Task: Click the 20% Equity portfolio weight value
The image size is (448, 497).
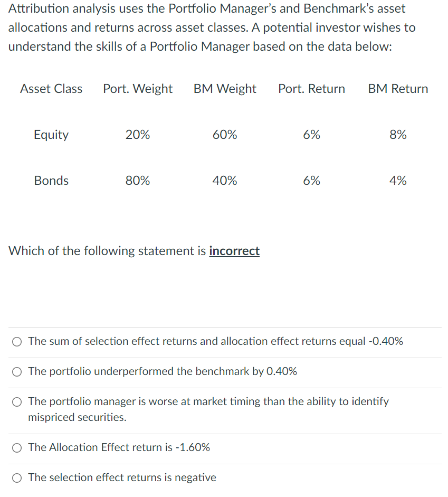Action: click(x=138, y=135)
